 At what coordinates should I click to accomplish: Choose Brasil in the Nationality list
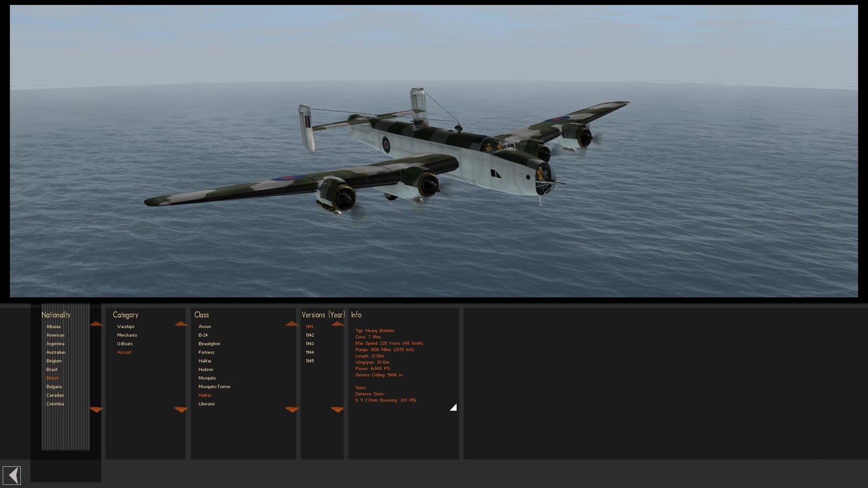52,370
